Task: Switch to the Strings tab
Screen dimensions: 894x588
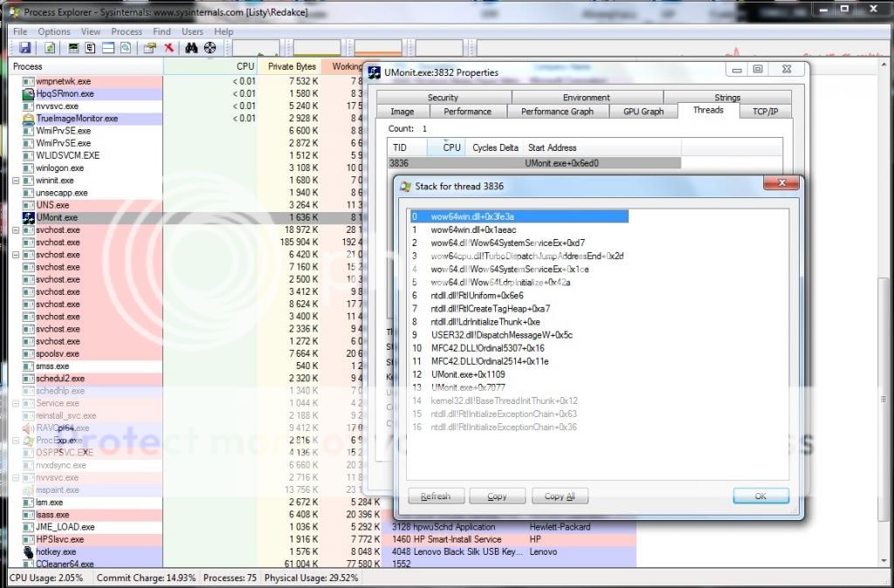Action: (727, 98)
